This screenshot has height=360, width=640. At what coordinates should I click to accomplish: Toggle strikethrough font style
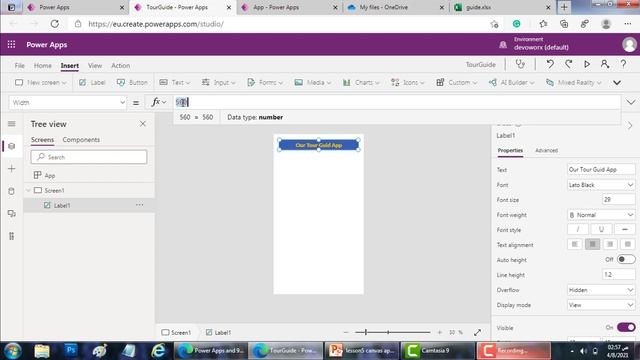click(624, 229)
